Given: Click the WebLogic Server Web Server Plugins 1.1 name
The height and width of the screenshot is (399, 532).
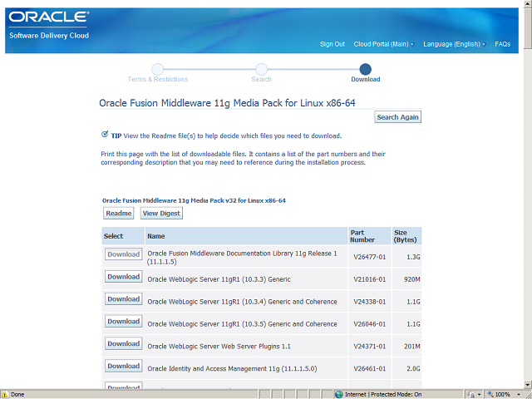Looking at the screenshot, I should 219,347.
